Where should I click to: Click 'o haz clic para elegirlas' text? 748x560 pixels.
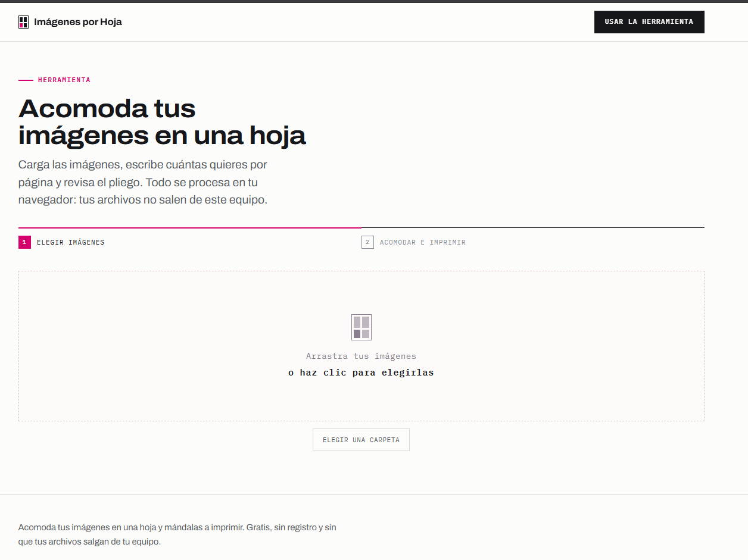pyautogui.click(x=361, y=373)
